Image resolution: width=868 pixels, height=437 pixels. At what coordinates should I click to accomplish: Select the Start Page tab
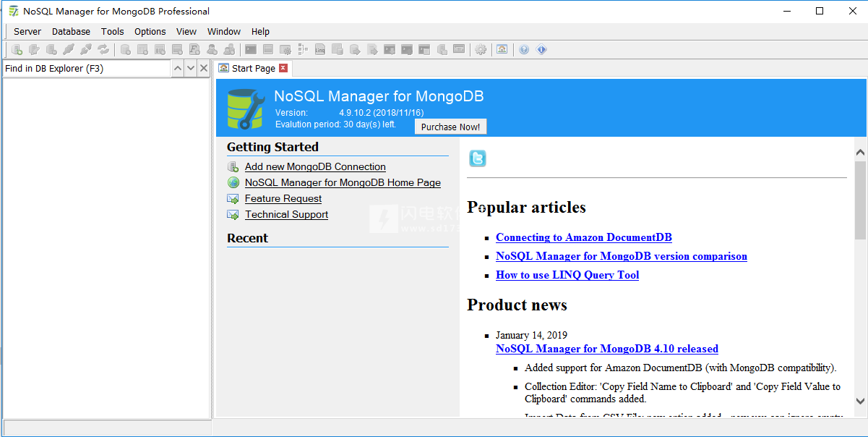[x=253, y=68]
